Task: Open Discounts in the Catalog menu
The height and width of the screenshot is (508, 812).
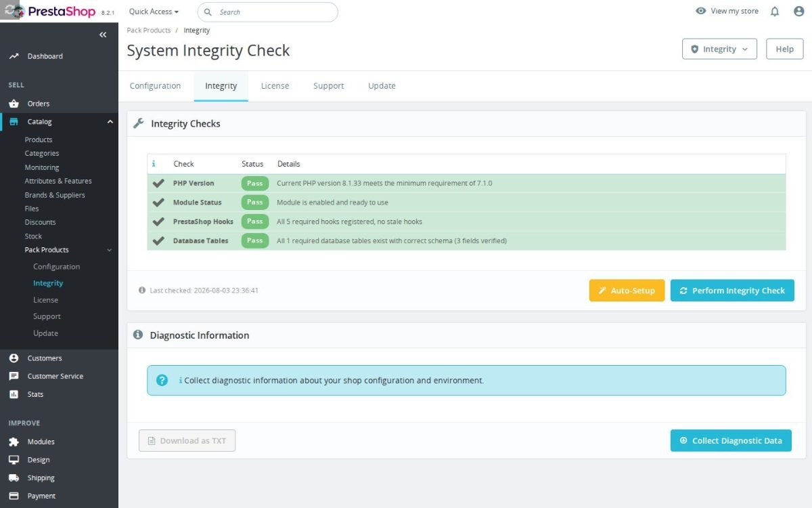Action: (x=40, y=222)
